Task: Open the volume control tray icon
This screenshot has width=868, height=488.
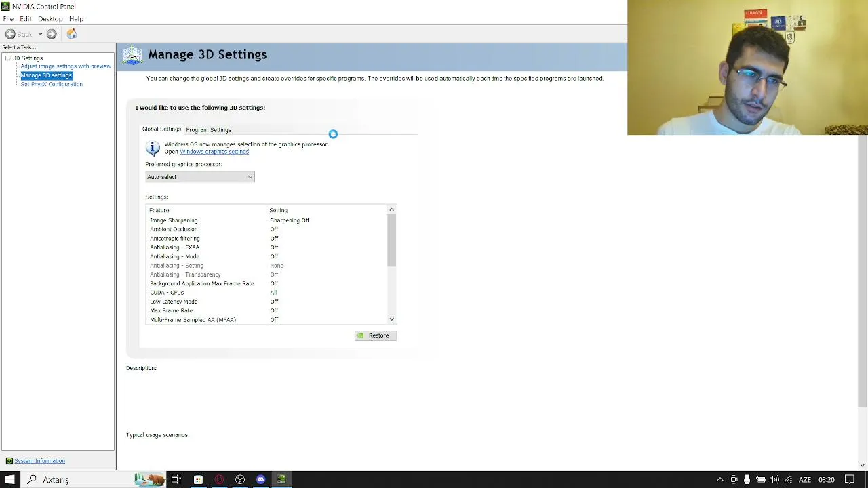Action: (774, 480)
